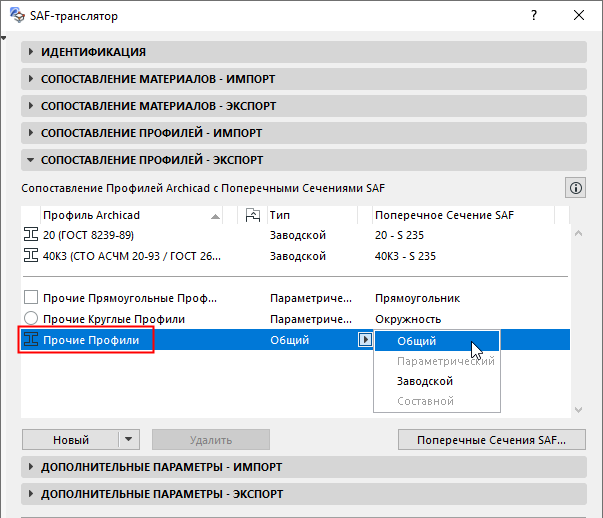Viewport: 603px width, 518px height.
Task: Click the 40К3 - S 235 cross-section cell
Action: point(405,256)
